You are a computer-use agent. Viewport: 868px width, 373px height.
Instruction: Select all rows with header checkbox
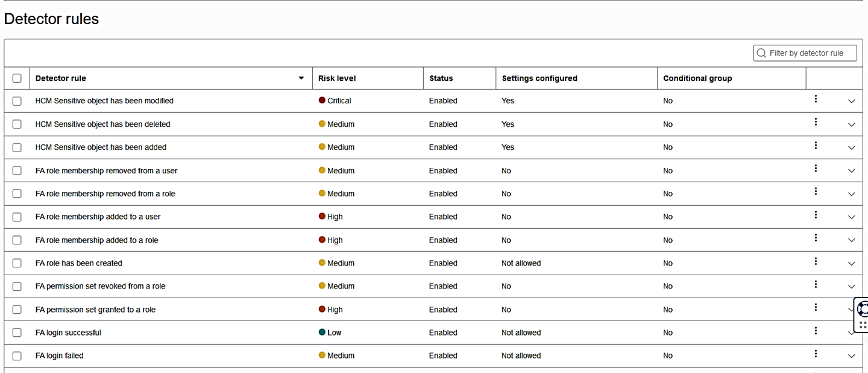click(x=17, y=78)
